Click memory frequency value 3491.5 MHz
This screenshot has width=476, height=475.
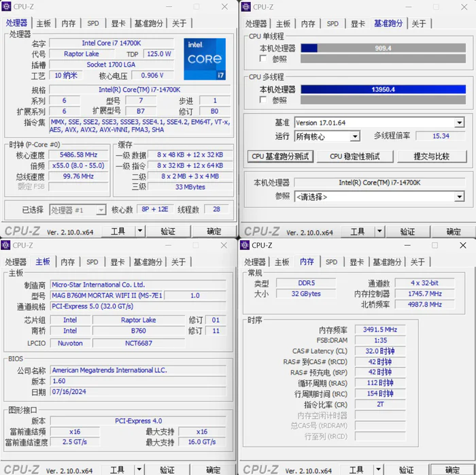[x=380, y=329]
